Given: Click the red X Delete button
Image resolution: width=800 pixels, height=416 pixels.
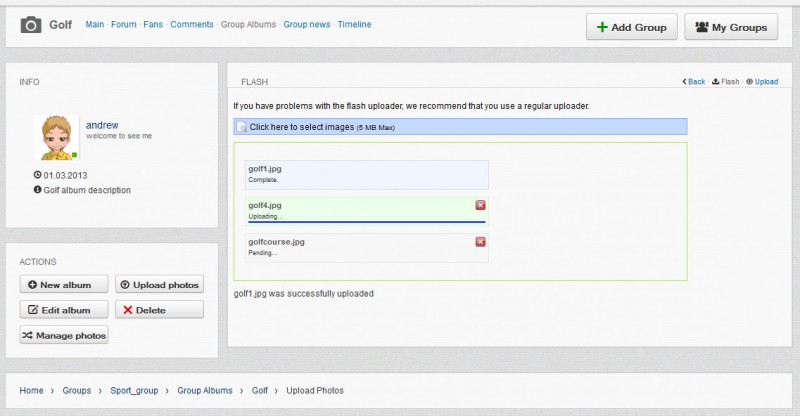Looking at the screenshot, I should click(159, 310).
